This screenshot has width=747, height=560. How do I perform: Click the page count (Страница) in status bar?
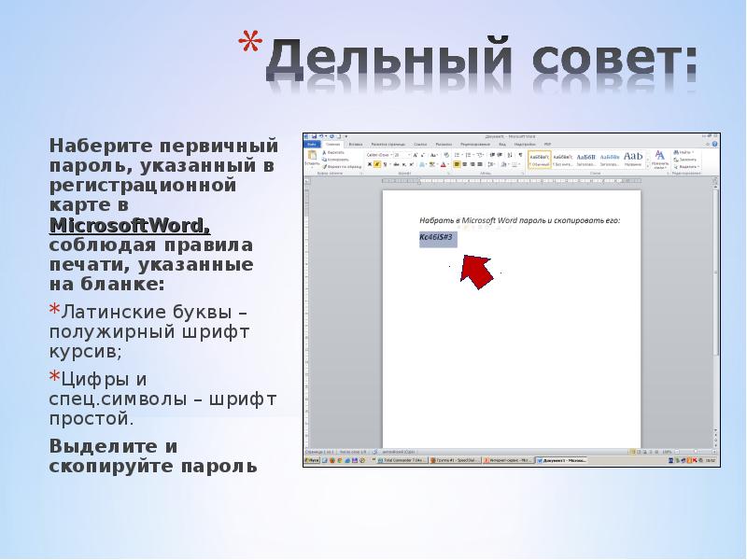318,452
